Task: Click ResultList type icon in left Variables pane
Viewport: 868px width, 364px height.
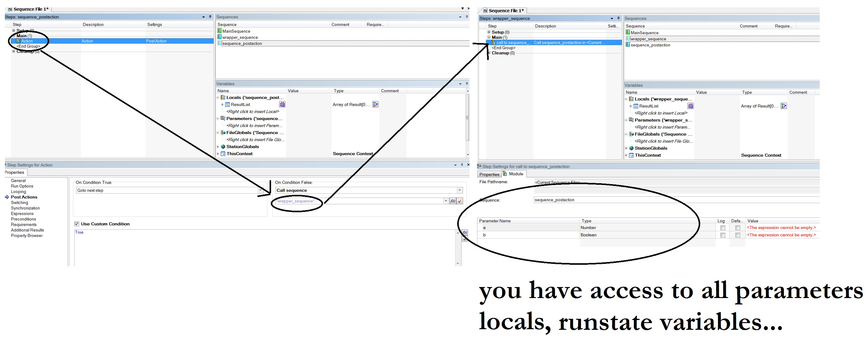Action: [375, 104]
